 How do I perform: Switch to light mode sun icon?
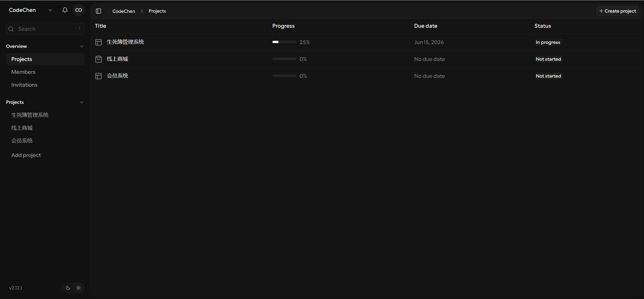[79, 288]
